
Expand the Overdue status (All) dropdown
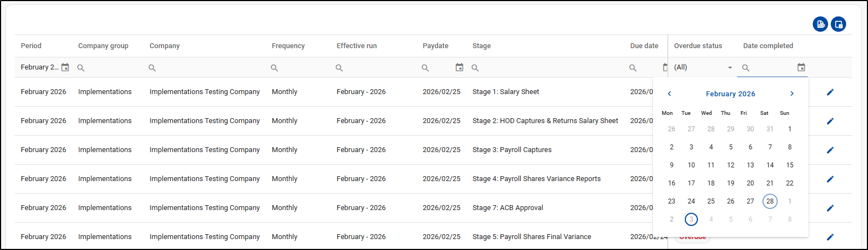[x=729, y=68]
